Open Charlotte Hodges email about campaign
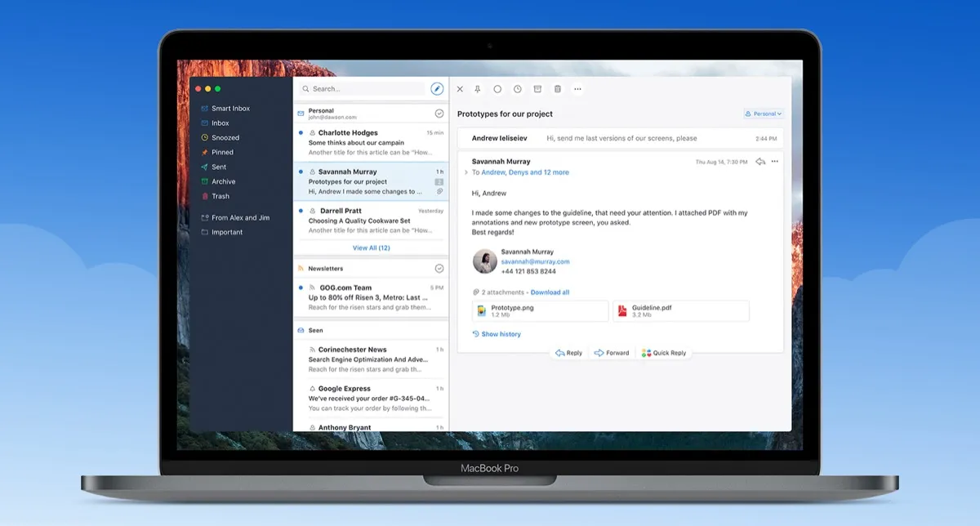 (371, 142)
